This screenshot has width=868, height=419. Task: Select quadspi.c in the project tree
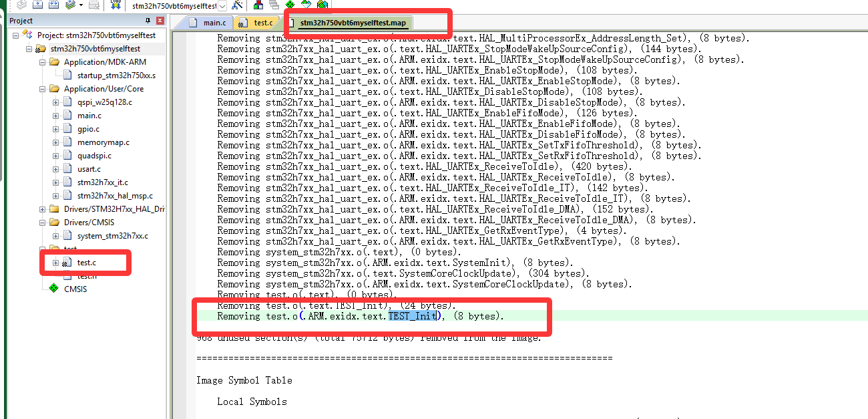[x=94, y=156]
